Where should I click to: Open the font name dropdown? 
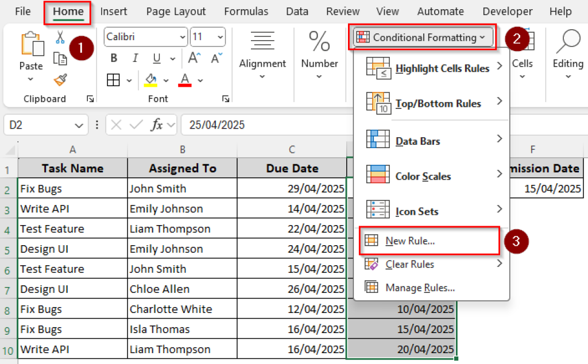(x=183, y=37)
